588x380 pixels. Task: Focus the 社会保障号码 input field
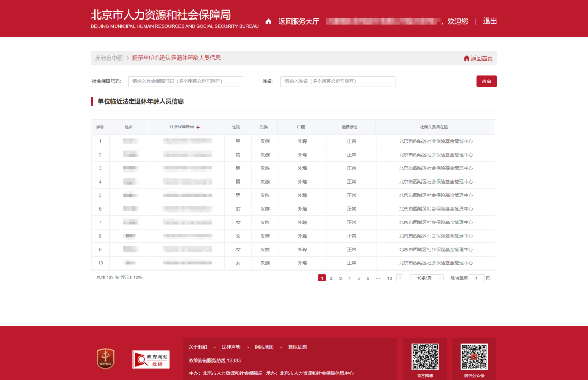pyautogui.click(x=185, y=81)
